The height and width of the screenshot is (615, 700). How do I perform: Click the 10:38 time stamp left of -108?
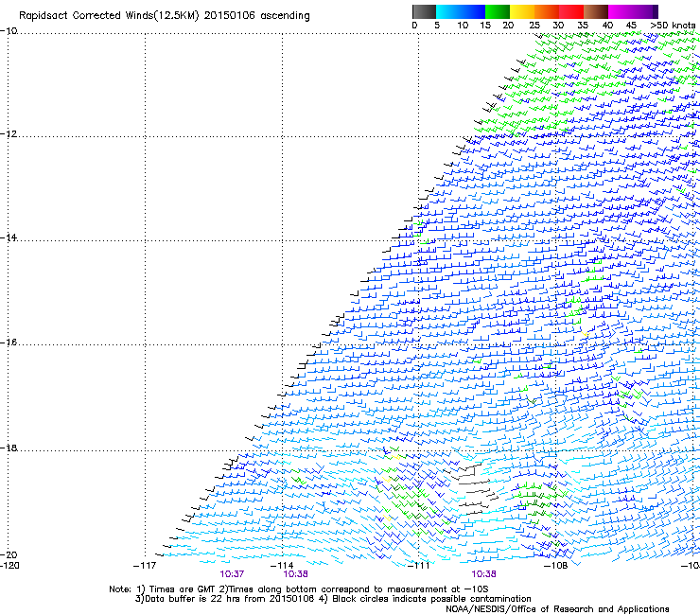(x=484, y=574)
